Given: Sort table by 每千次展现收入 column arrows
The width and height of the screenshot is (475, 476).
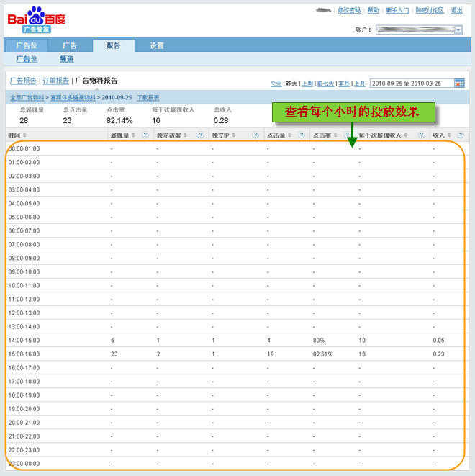Looking at the screenshot, I should click(406, 135).
